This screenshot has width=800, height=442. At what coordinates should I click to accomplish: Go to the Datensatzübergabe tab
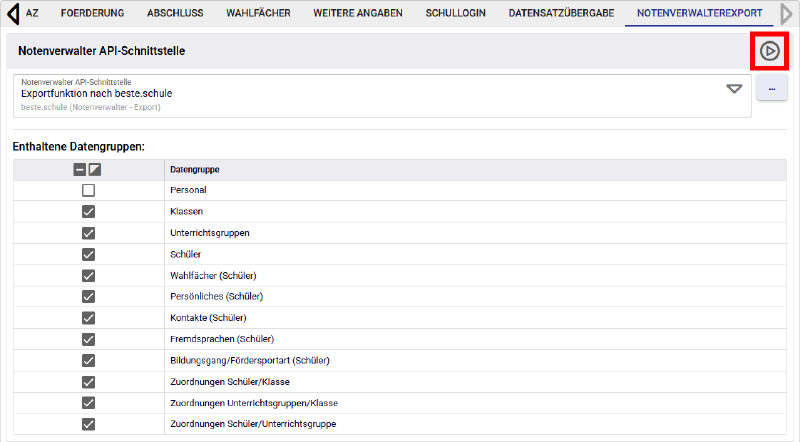pos(554,14)
